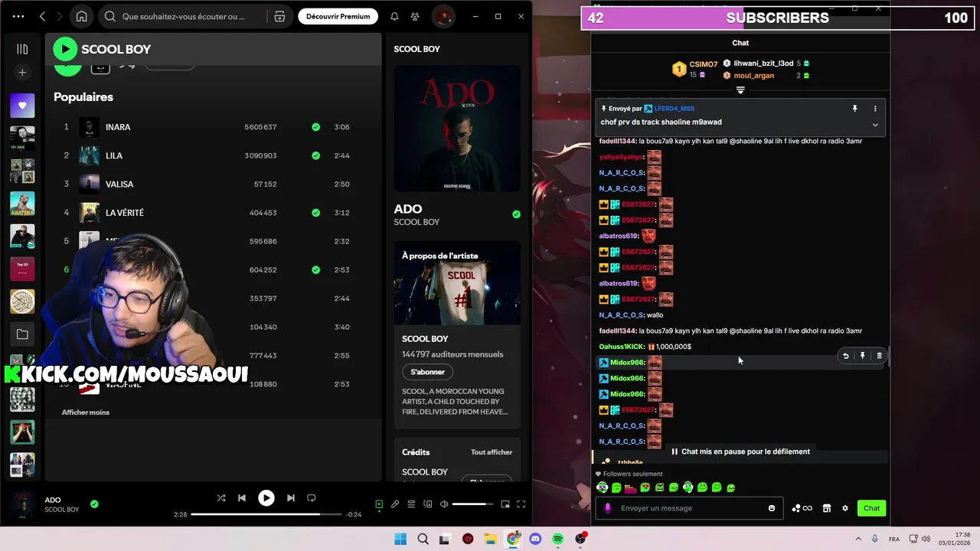Delete the hovered chat message
Viewport: 980px width, 551px height.
(879, 356)
